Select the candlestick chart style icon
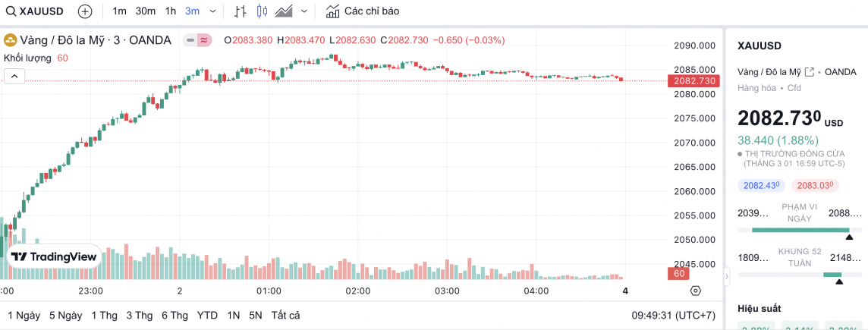 (x=263, y=11)
